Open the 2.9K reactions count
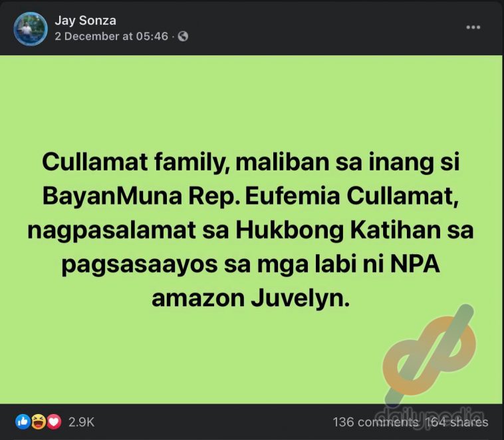The height and width of the screenshot is (440, 504). (81, 422)
